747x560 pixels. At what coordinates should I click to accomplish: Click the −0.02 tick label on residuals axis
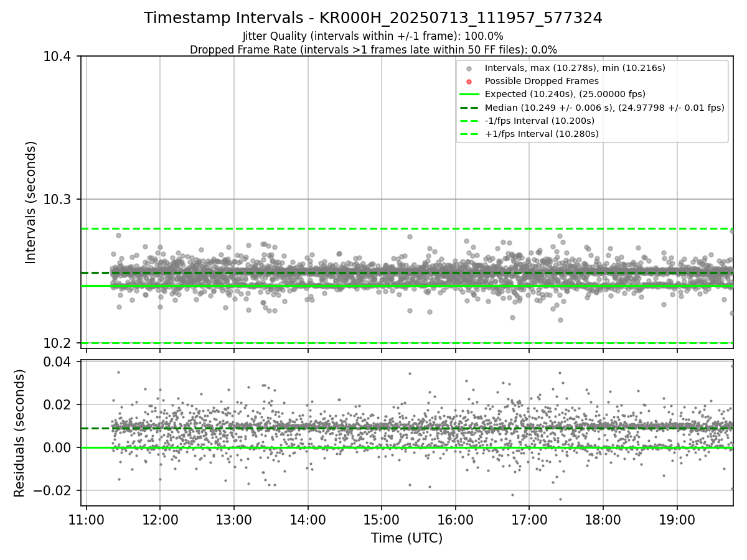[53, 490]
